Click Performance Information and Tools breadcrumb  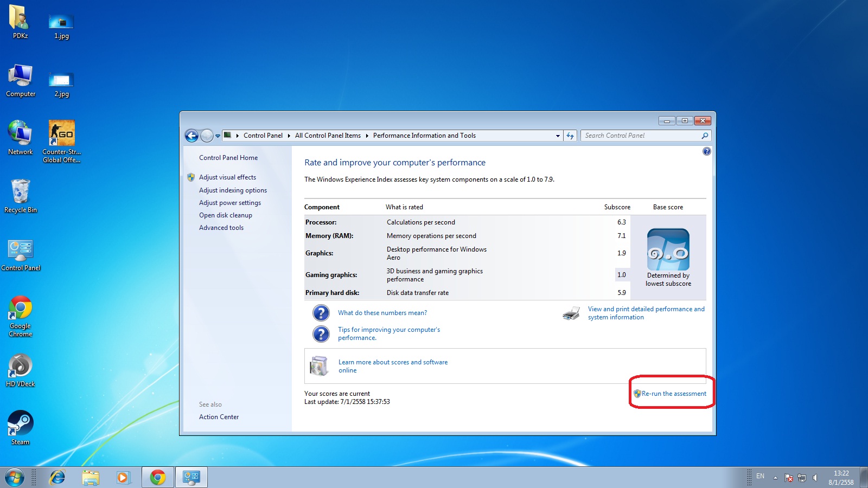tap(424, 136)
